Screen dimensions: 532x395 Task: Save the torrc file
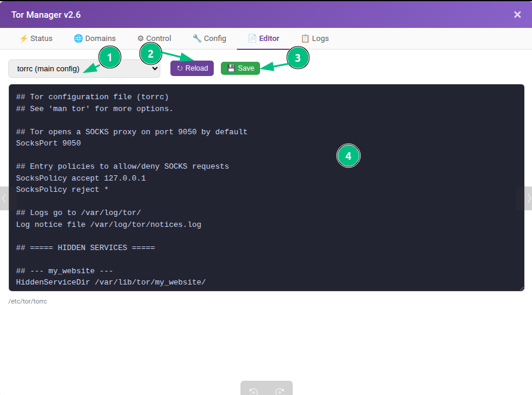240,68
